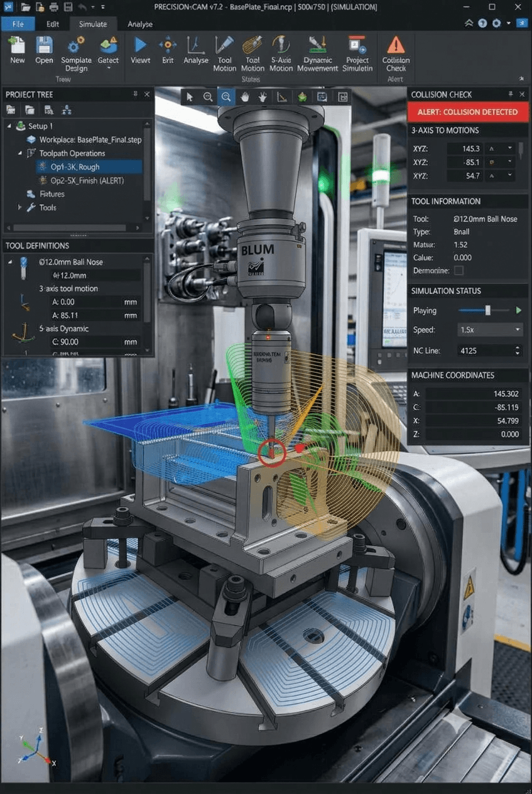
Task: Expand the Tools tree node
Action: pos(19,207)
